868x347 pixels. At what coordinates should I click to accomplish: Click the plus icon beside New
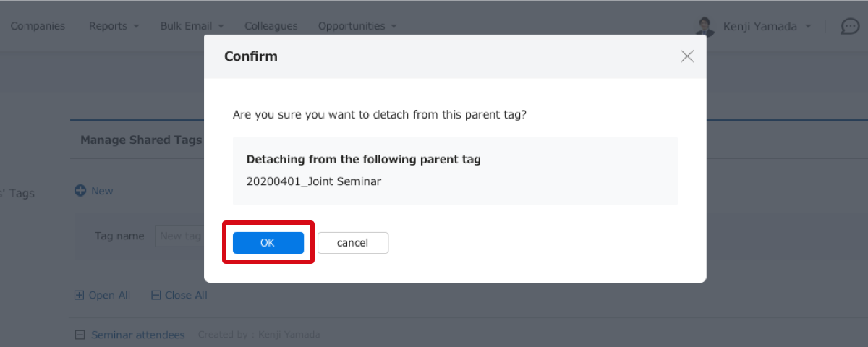[x=80, y=191]
